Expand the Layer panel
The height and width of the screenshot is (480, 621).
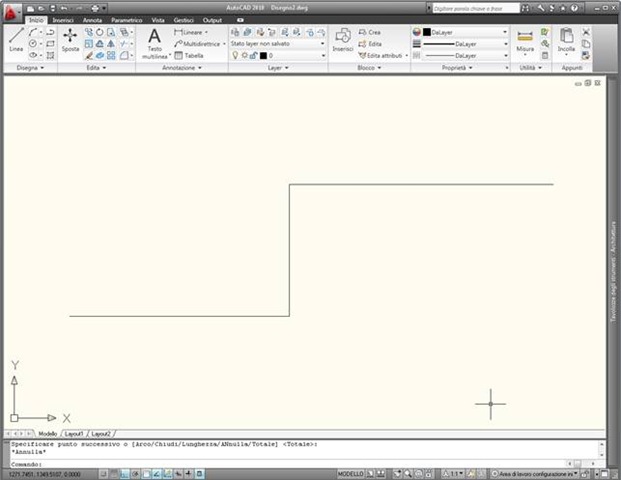(x=278, y=68)
